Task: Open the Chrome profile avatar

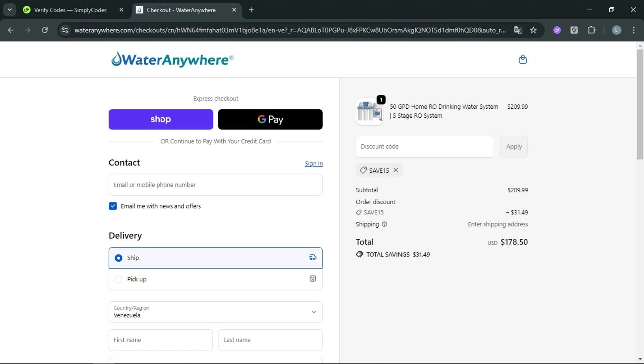Action: pos(617,30)
